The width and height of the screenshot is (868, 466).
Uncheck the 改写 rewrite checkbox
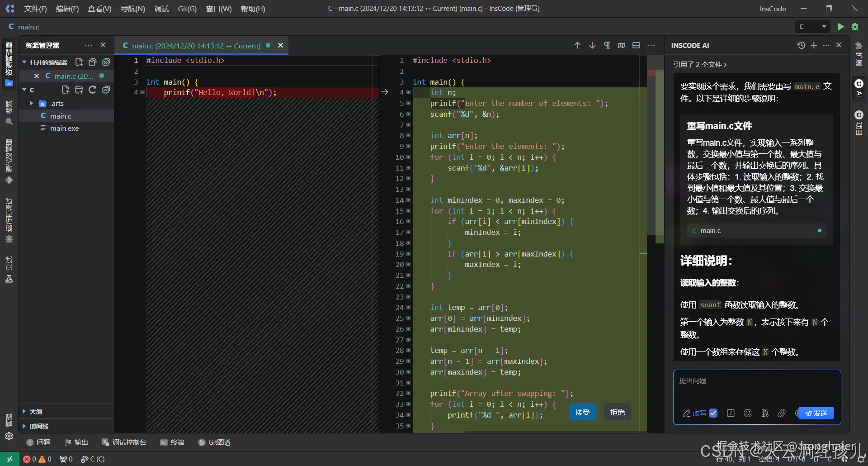click(713, 413)
